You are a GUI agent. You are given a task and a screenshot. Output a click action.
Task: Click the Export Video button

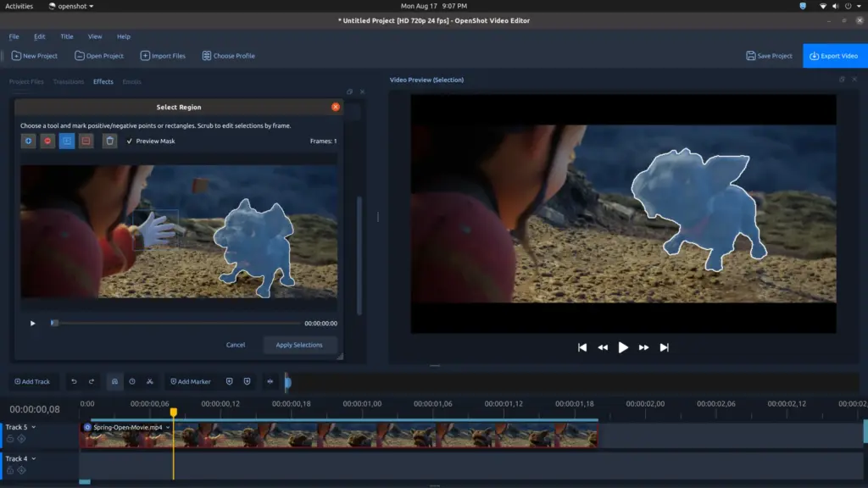point(834,56)
